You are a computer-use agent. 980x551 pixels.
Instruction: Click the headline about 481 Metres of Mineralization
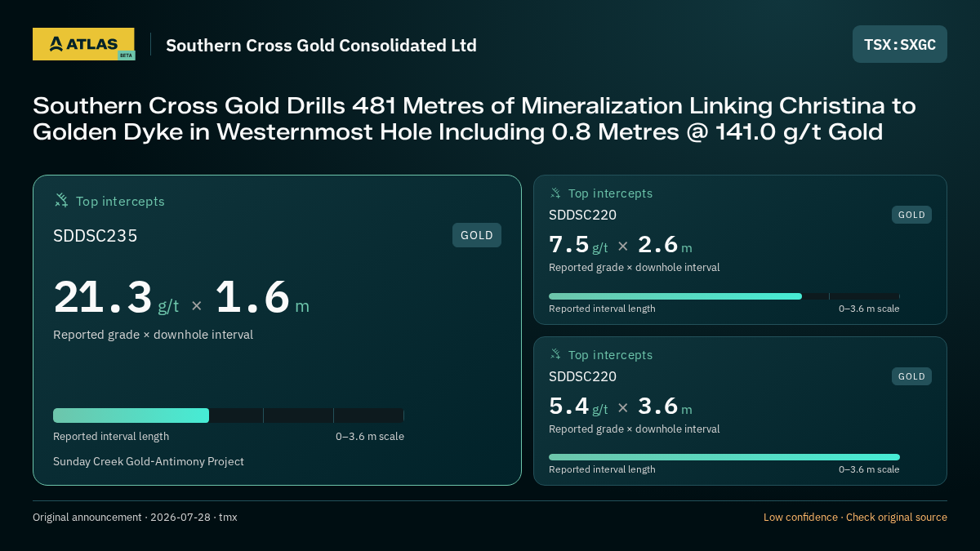[x=474, y=118]
